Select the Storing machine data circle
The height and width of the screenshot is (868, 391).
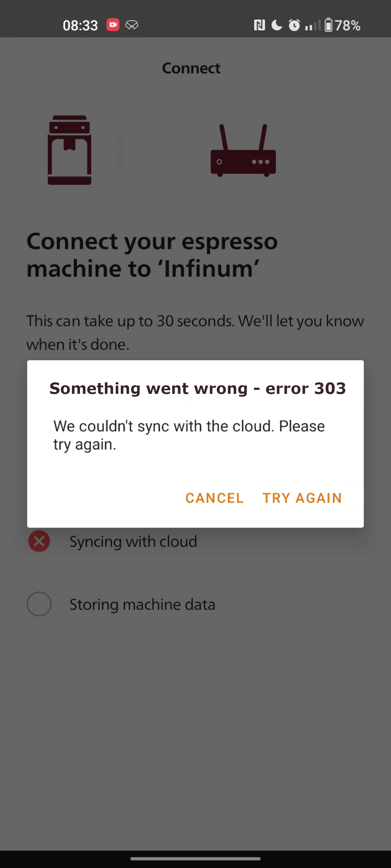click(39, 604)
